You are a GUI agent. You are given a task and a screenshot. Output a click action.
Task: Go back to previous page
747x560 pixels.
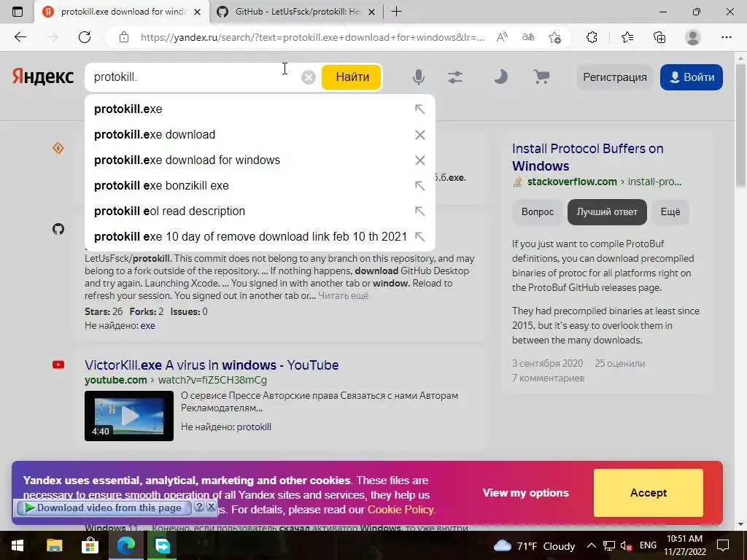click(x=20, y=37)
